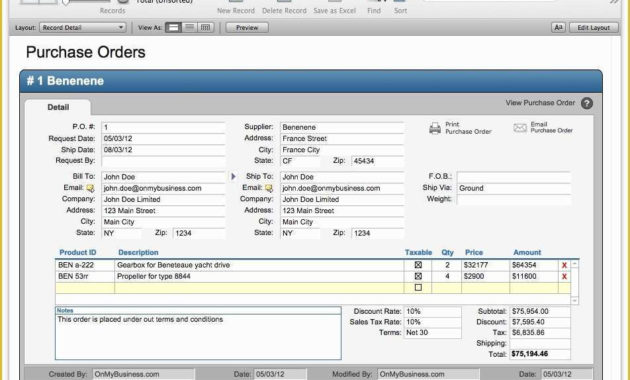The image size is (630, 380).
Task: Click the Bill To email note icon
Action: 90,188
